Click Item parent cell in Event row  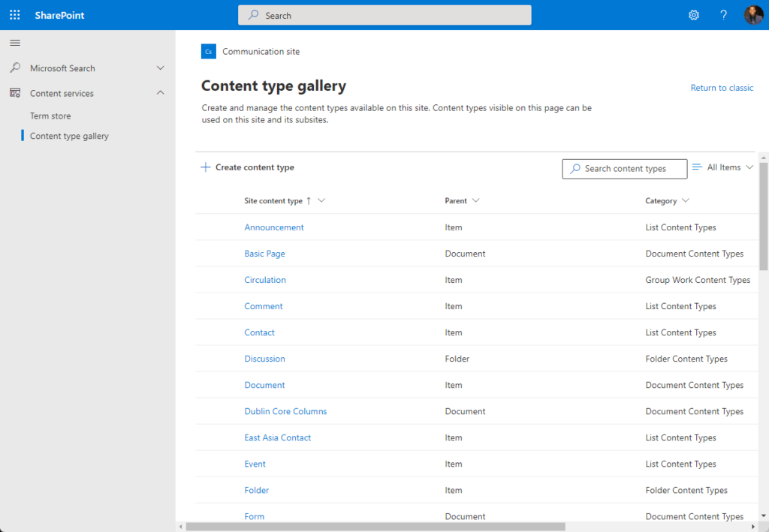click(x=453, y=464)
